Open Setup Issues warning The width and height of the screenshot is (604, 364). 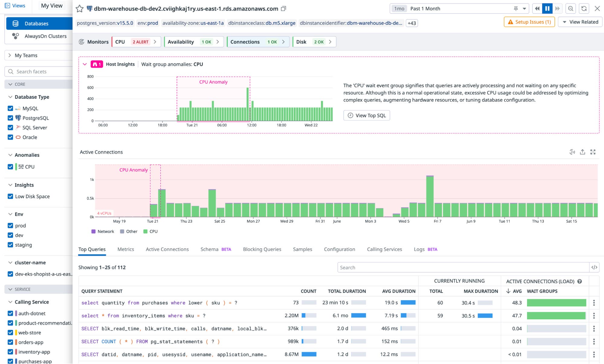(x=529, y=22)
